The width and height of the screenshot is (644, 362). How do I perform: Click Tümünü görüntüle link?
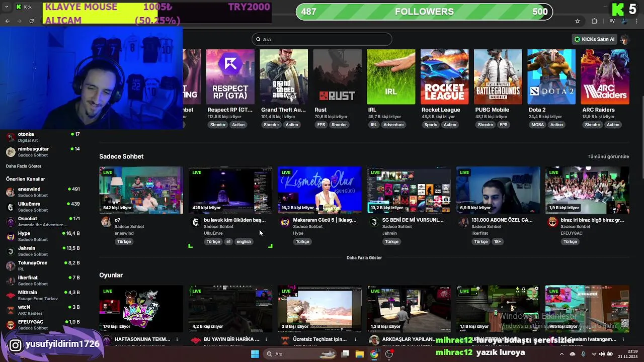[x=608, y=156]
